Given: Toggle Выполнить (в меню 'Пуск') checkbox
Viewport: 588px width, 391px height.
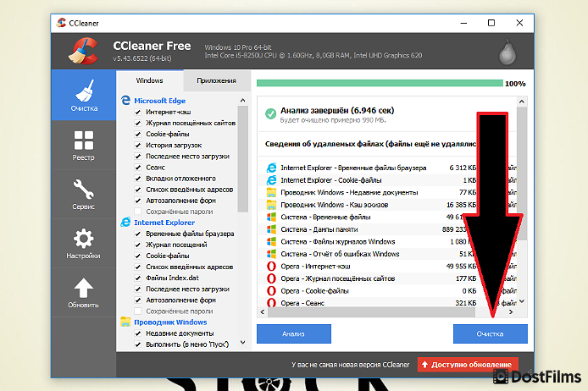Looking at the screenshot, I should (x=137, y=344).
